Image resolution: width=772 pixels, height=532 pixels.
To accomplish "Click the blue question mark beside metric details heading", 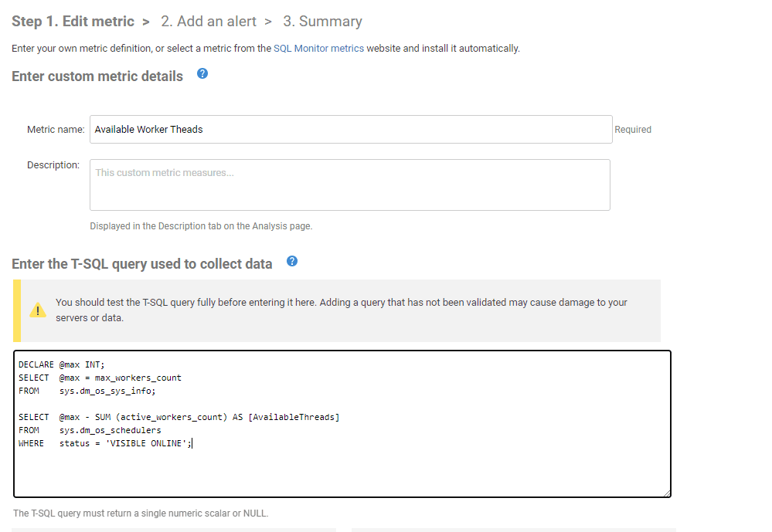I will [202, 75].
